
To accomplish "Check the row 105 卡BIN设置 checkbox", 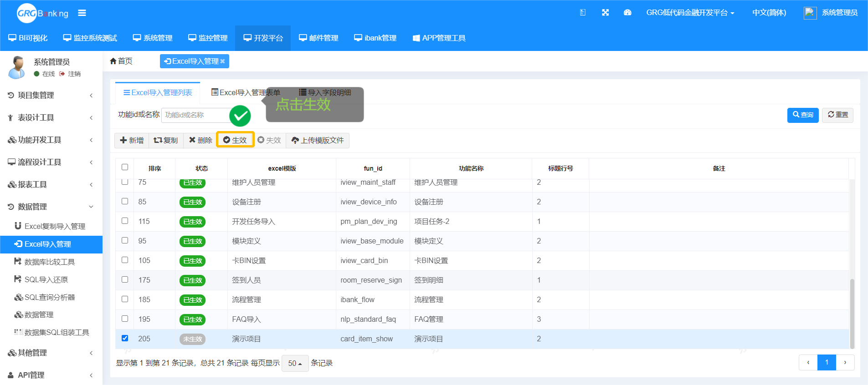I will (x=125, y=260).
